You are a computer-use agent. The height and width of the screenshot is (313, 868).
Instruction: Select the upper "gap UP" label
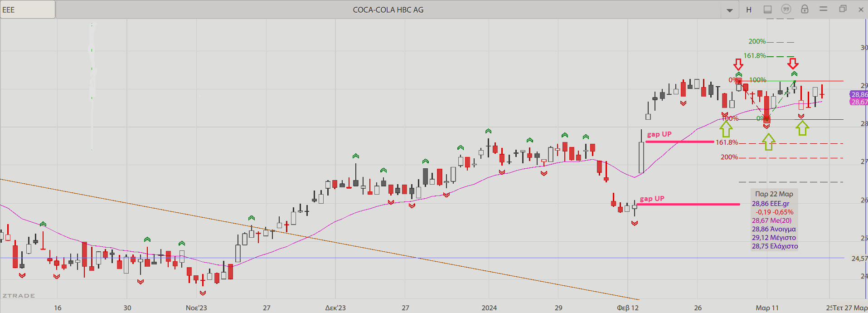(x=659, y=134)
